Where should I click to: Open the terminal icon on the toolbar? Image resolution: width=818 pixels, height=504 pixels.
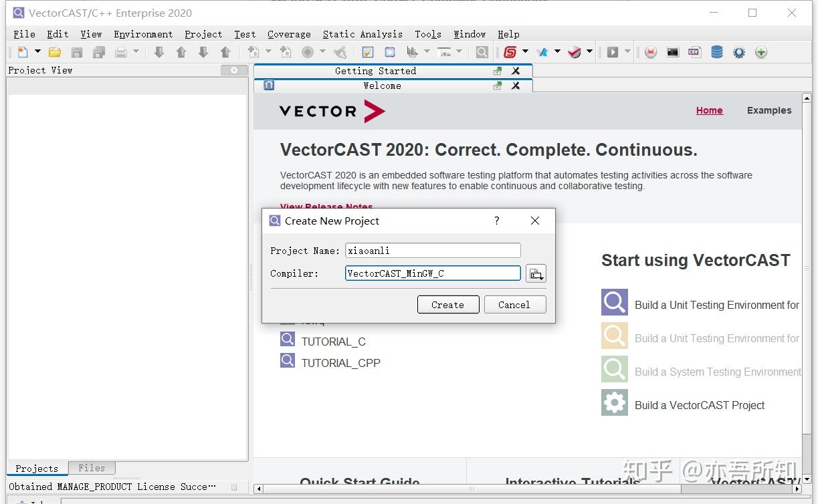point(673,51)
